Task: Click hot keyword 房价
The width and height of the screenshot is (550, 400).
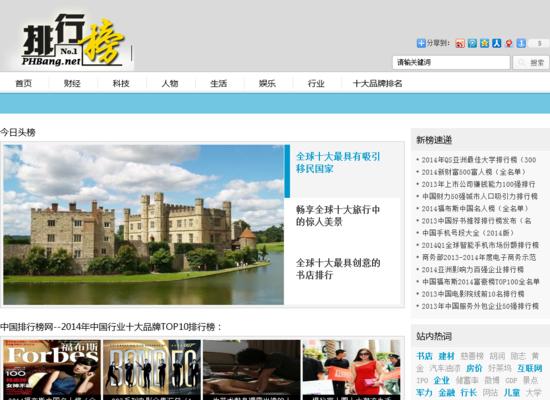Action: click(474, 368)
